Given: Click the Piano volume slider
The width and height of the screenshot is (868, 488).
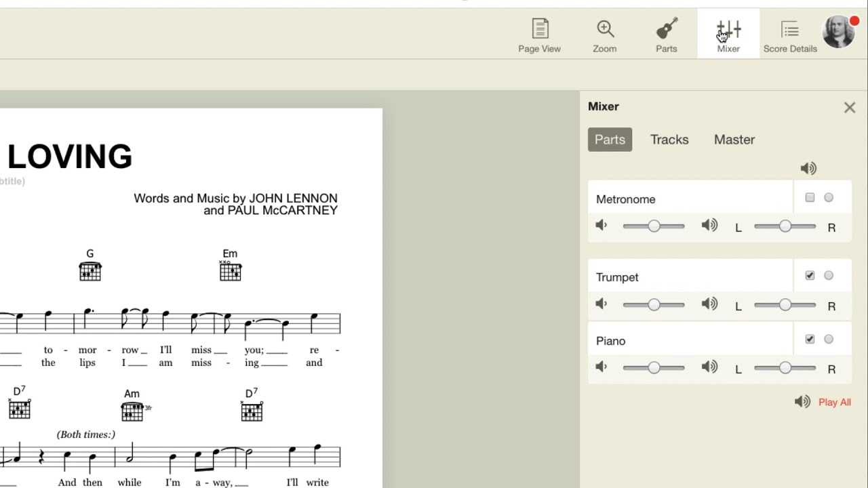Looking at the screenshot, I should pos(654,368).
